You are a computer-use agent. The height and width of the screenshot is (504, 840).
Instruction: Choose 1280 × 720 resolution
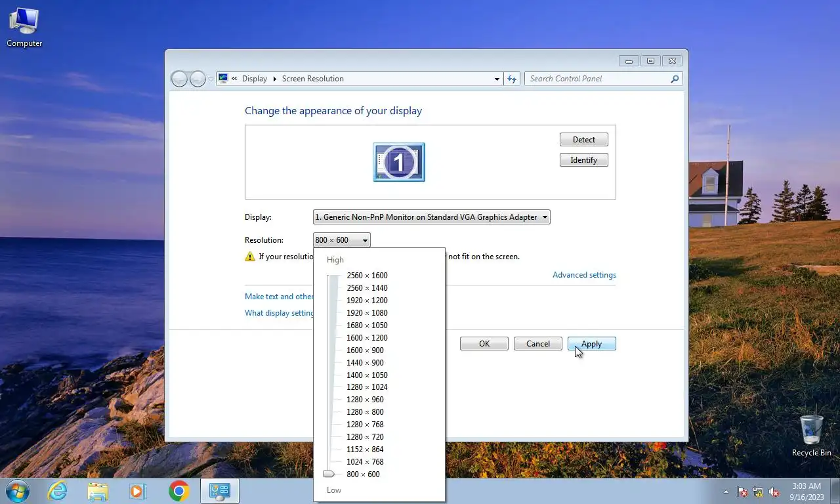point(365,437)
